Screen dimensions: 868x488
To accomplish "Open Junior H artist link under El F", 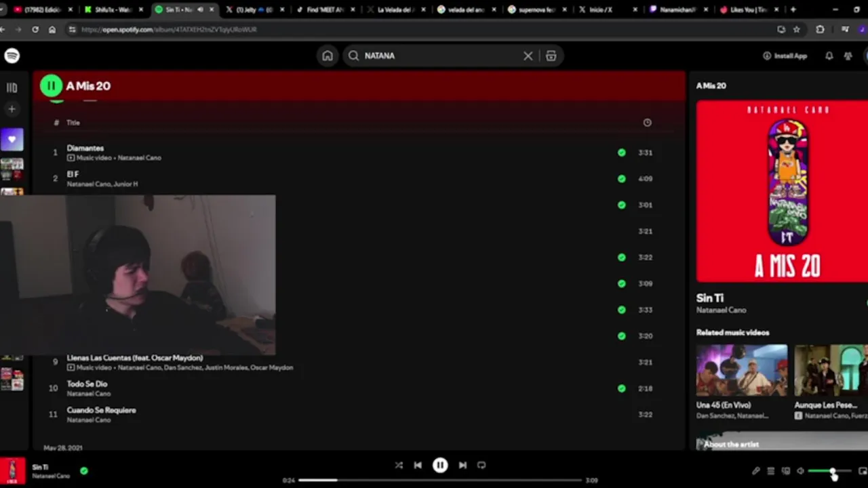I will click(x=125, y=184).
